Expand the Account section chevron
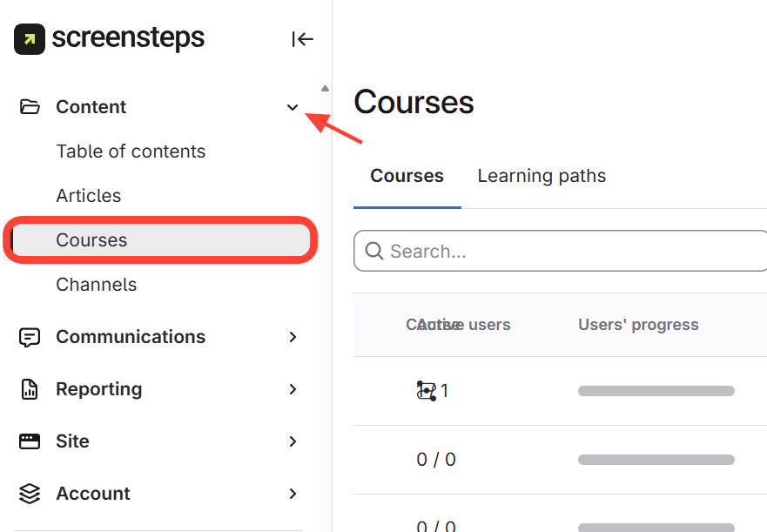This screenshot has height=532, width=767. (x=293, y=494)
